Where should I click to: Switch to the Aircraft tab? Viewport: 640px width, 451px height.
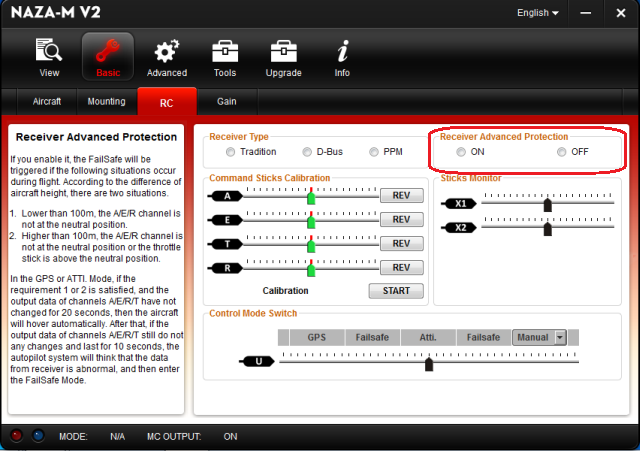point(47,102)
